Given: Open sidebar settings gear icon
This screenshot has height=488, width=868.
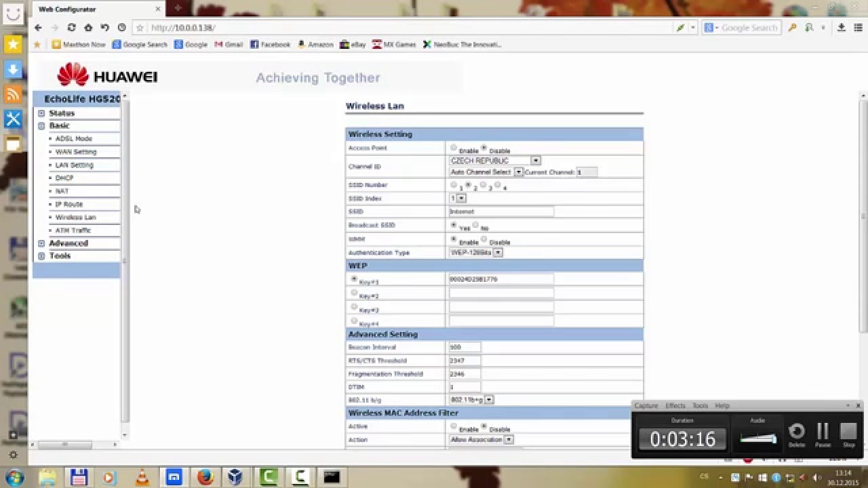Looking at the screenshot, I should pyautogui.click(x=13, y=455).
